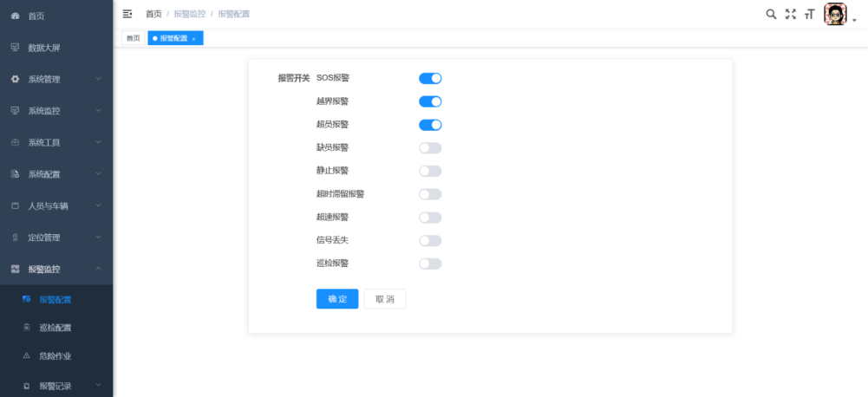This screenshot has width=868, height=397.
Task: Expand the 系统配置 chevron
Action: coord(99,174)
